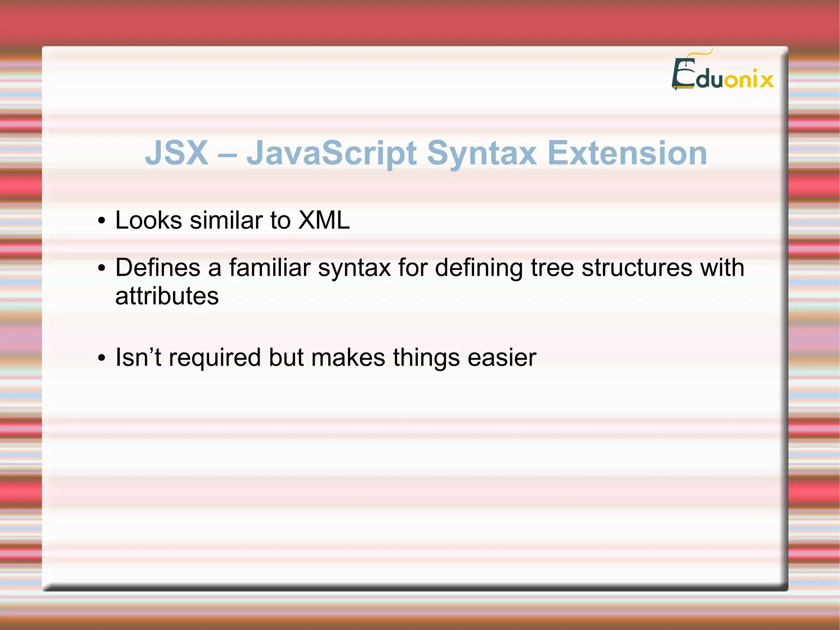Click the word 'JSX' in the title
840x630 pixels.
(177, 153)
